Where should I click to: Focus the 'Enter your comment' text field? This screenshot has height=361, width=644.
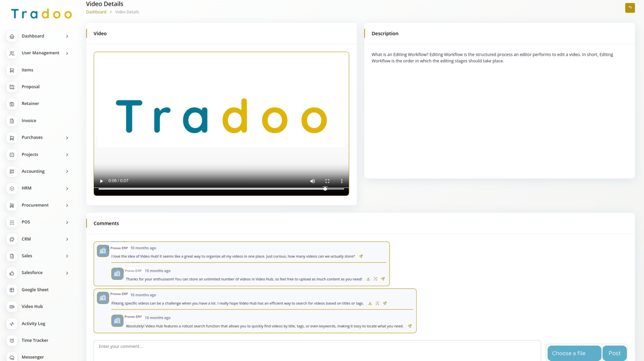[317, 350]
